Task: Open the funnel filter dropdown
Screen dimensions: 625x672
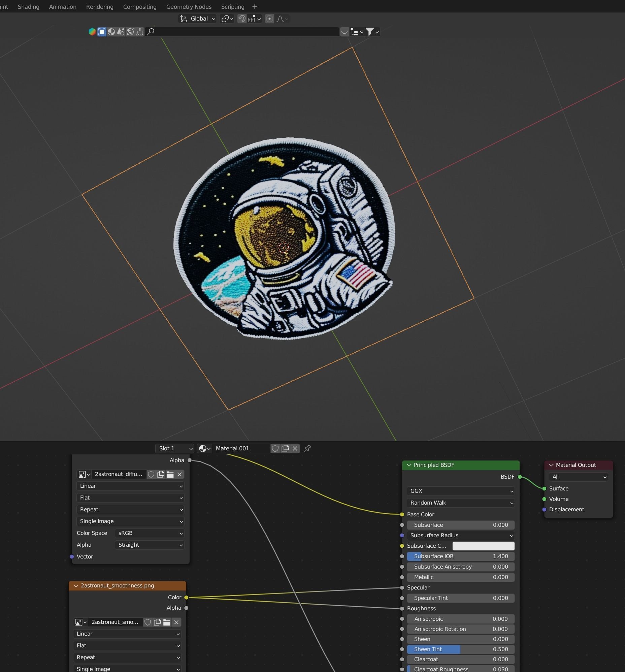Action: (x=372, y=32)
